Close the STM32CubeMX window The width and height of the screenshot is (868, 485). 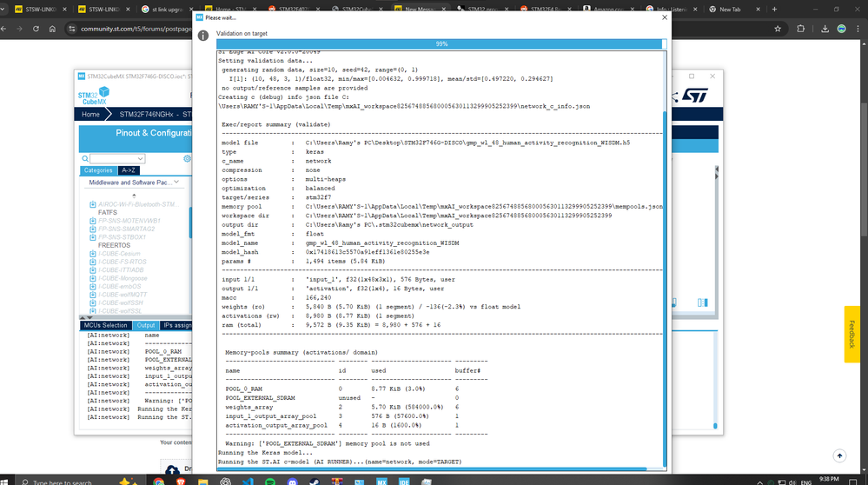coord(712,76)
